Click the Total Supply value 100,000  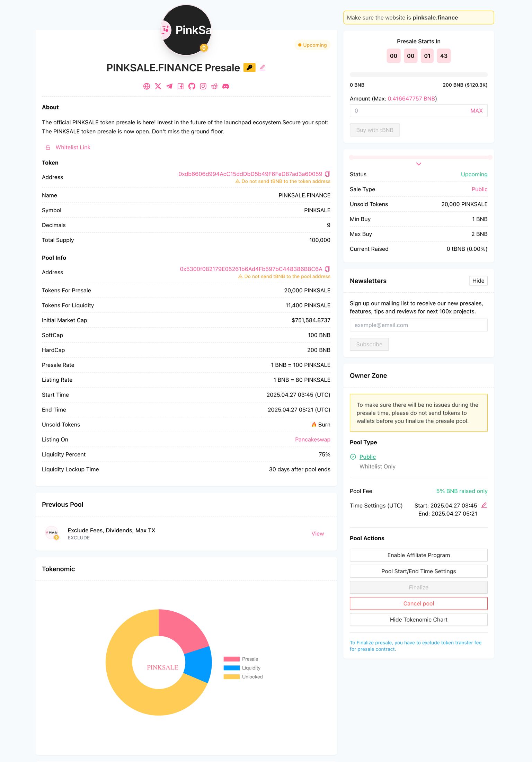(320, 240)
